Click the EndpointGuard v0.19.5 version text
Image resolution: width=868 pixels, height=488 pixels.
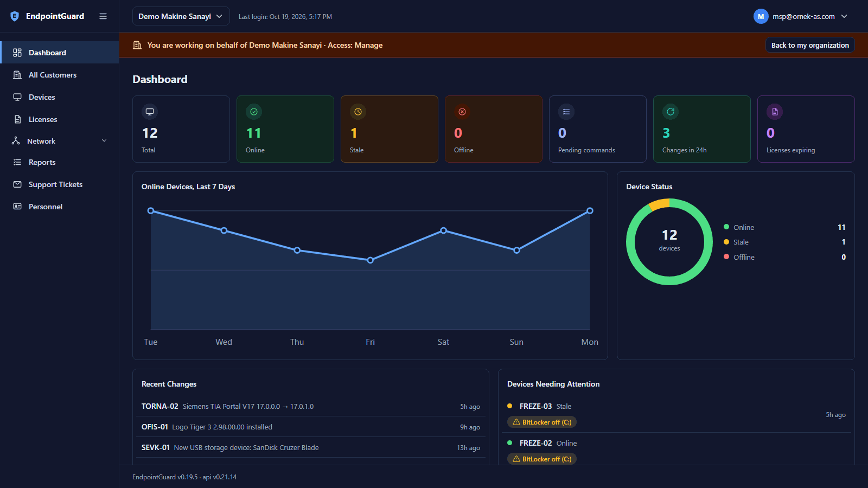(x=165, y=477)
